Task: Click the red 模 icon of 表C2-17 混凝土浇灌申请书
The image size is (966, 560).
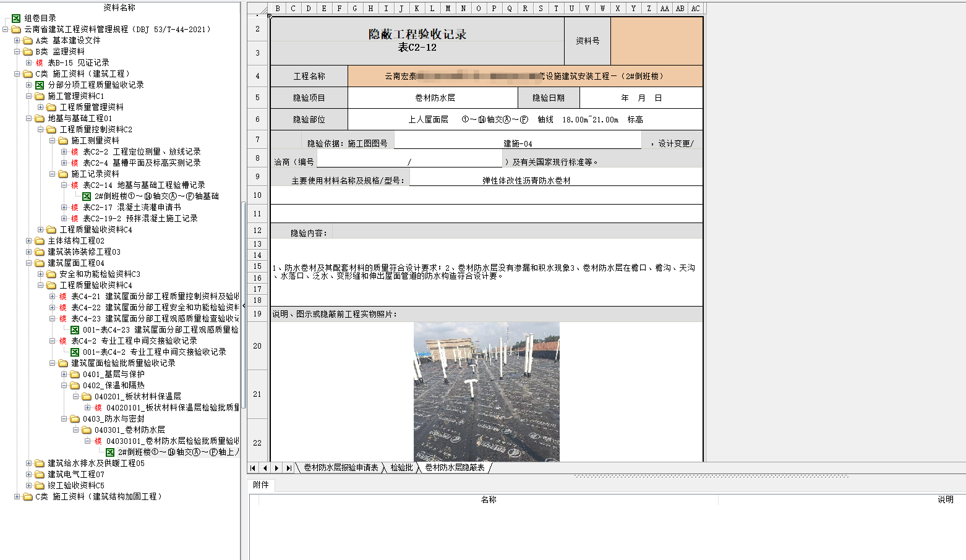Action: (75, 208)
